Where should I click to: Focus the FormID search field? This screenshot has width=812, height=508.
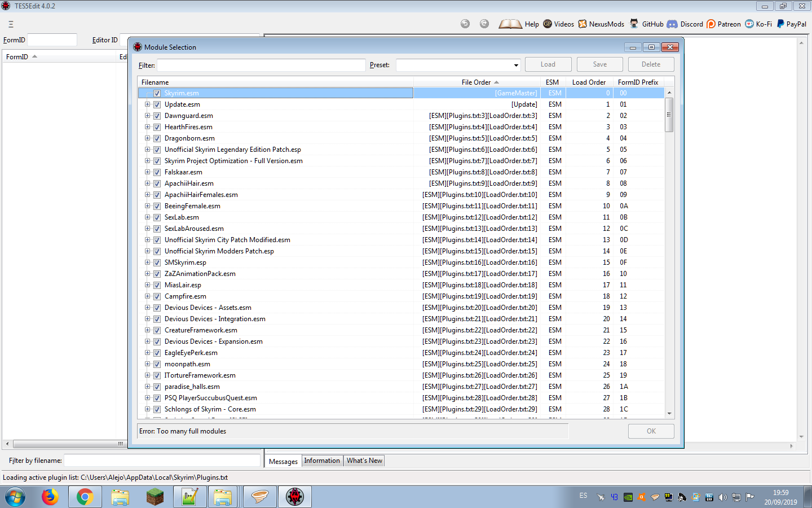(x=52, y=40)
